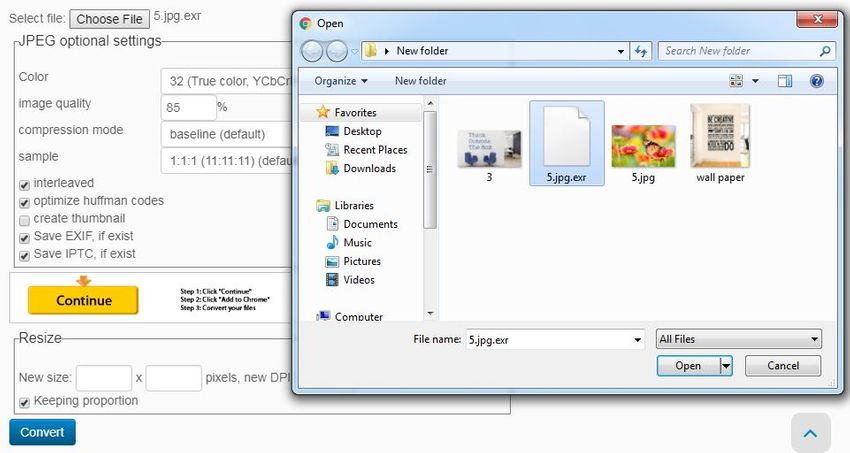
Task: Open the Downloads folder in Favorites
Action: tap(369, 168)
